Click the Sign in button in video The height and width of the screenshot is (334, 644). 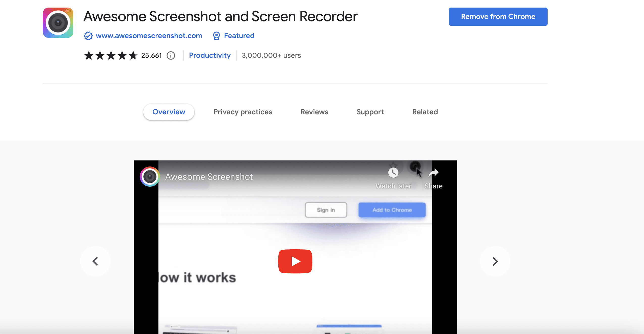point(326,210)
